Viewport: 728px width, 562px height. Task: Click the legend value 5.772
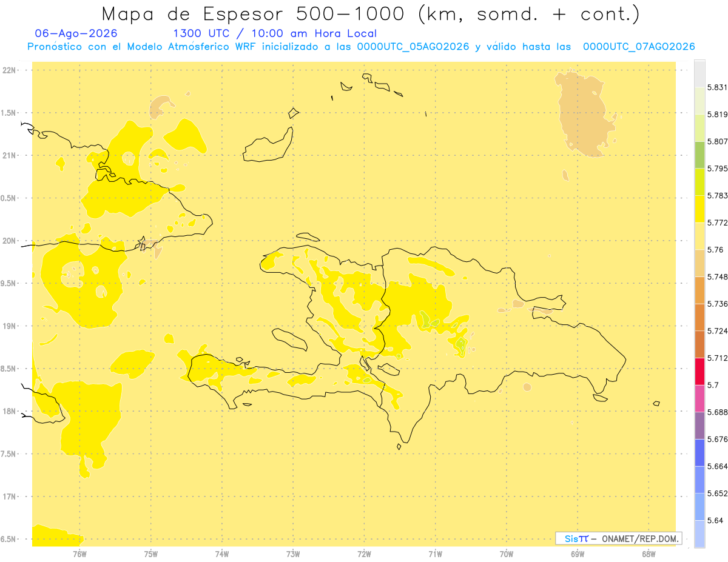click(x=717, y=222)
